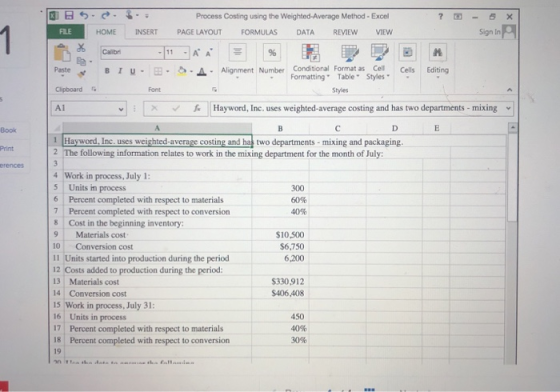Screen dimensions: 560x392
Task: Switch to the PAGE LAYOUT tab
Action: tap(199, 32)
